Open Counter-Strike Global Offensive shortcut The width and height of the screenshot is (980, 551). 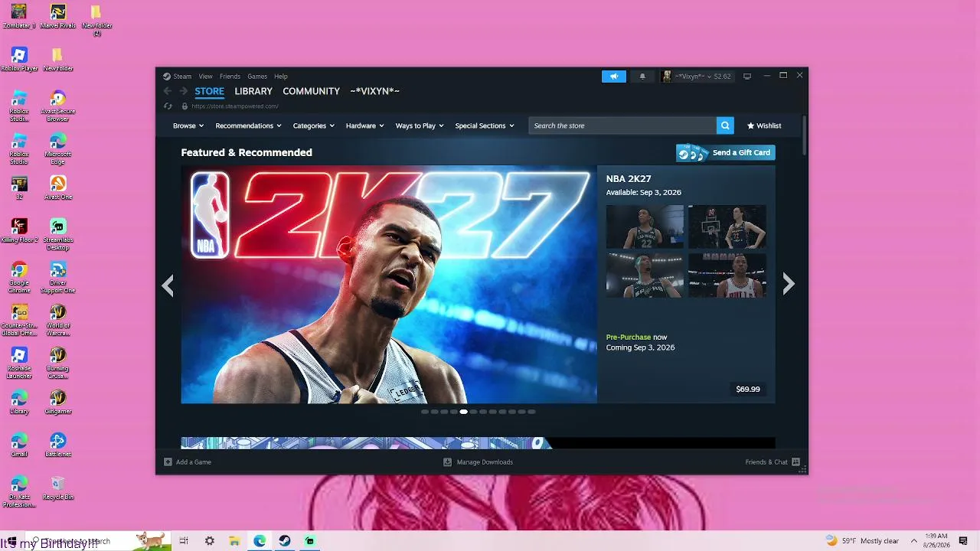pyautogui.click(x=19, y=320)
